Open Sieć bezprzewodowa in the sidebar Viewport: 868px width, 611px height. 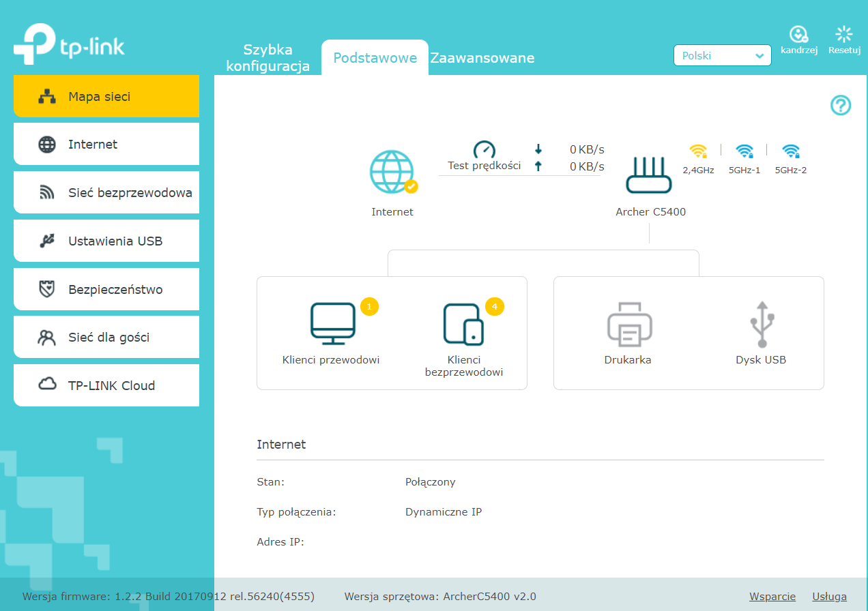pyautogui.click(x=106, y=193)
